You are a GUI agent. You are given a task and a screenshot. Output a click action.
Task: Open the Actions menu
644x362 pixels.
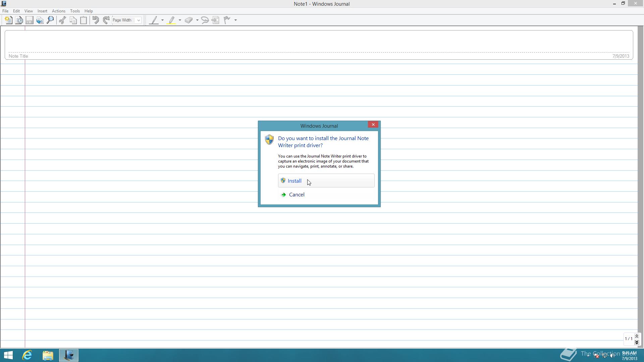click(59, 11)
